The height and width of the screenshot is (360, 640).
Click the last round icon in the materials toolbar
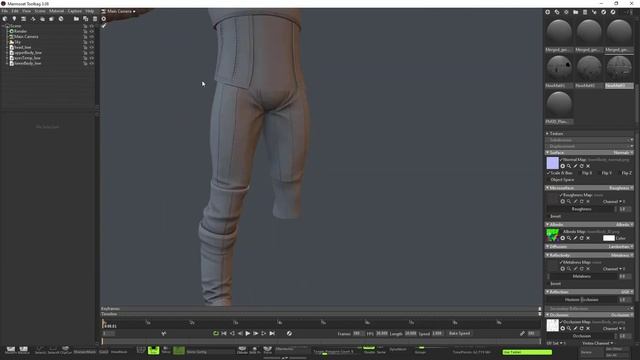(x=613, y=12)
